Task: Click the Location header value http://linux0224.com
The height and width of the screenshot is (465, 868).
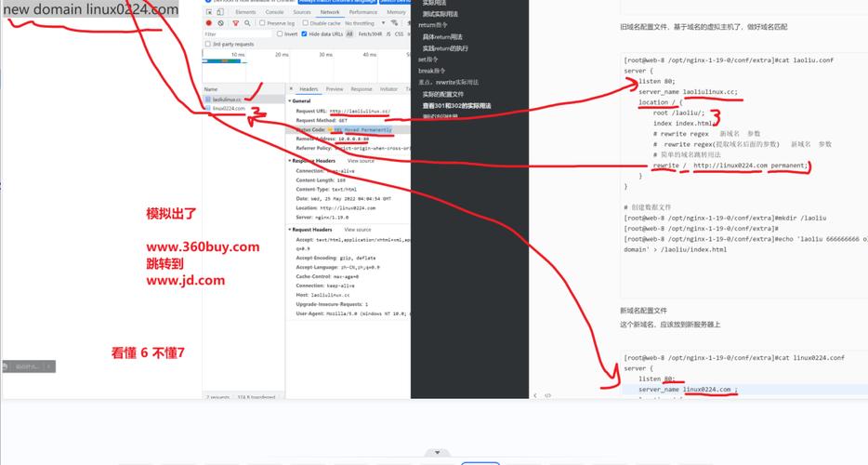Action: pos(348,207)
